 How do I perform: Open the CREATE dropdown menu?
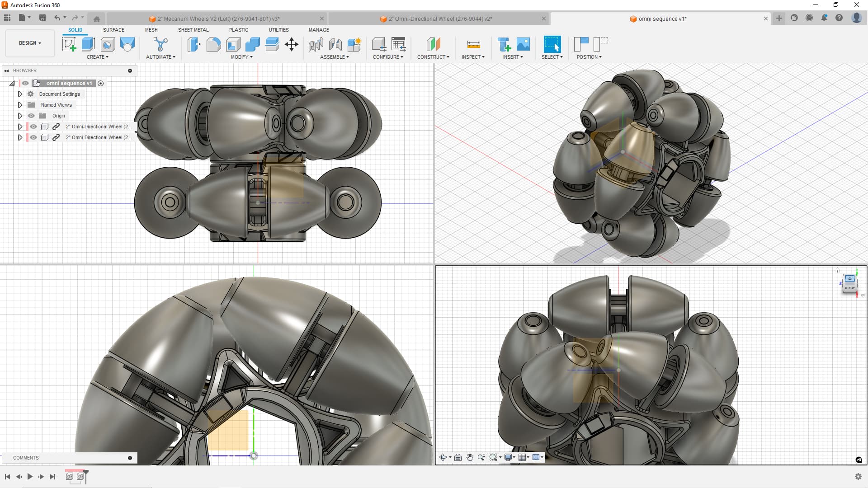click(x=98, y=57)
